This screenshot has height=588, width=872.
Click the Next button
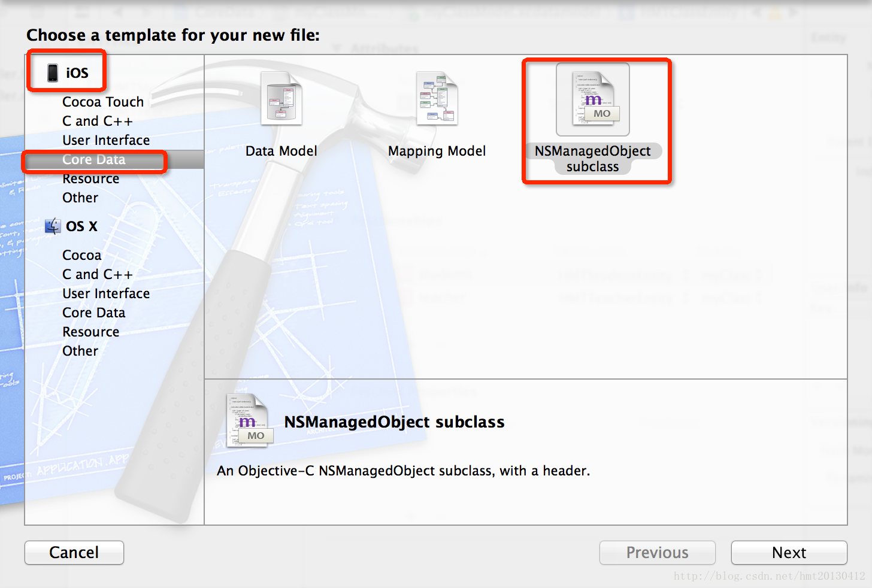(789, 553)
